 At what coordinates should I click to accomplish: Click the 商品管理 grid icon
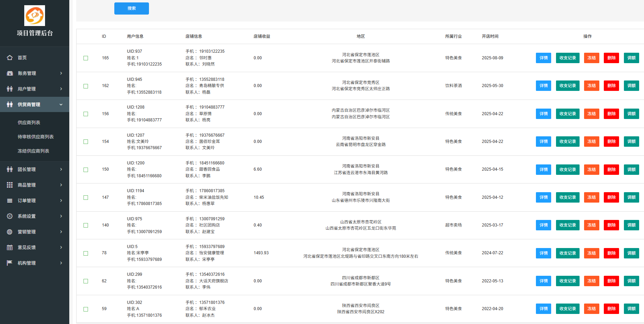point(10,185)
